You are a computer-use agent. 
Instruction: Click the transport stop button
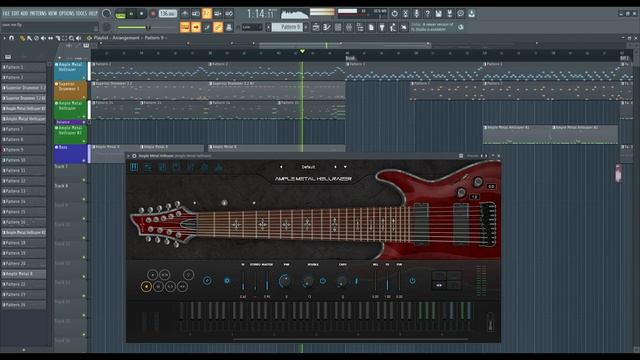(x=142, y=14)
